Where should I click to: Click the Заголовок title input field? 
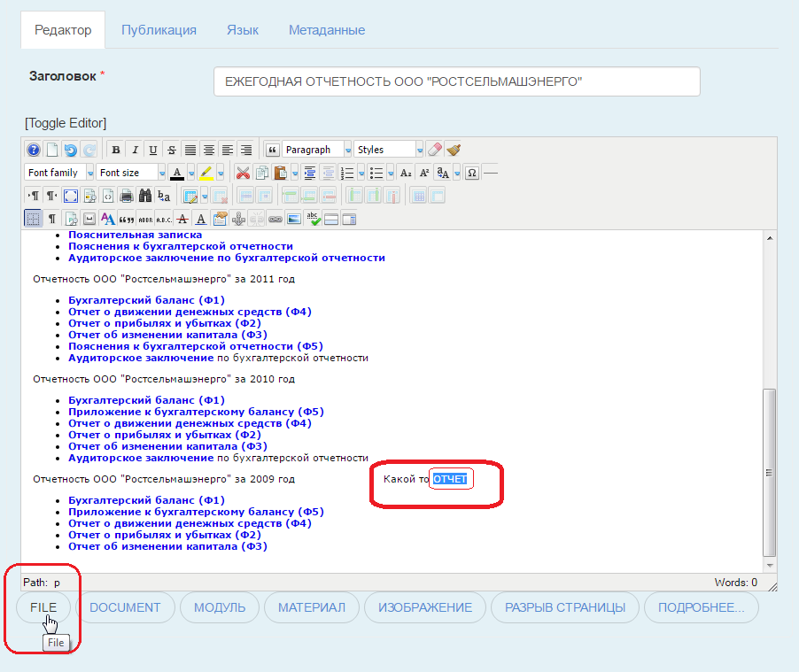coord(456,81)
